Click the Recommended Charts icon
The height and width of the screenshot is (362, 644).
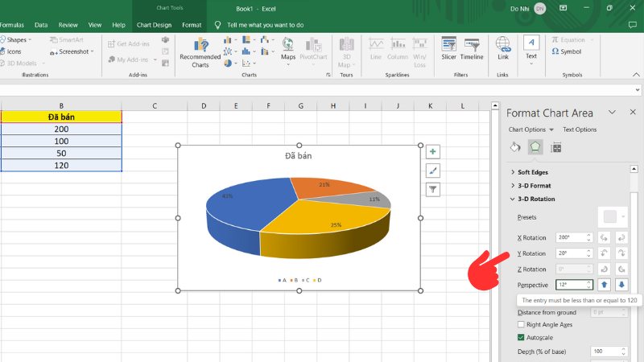(x=200, y=51)
